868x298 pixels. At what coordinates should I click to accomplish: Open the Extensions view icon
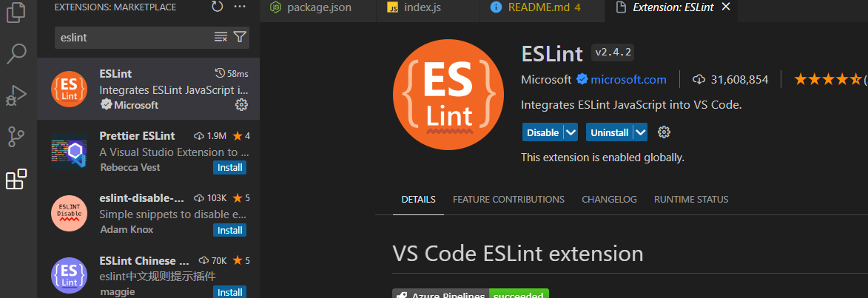(x=16, y=179)
